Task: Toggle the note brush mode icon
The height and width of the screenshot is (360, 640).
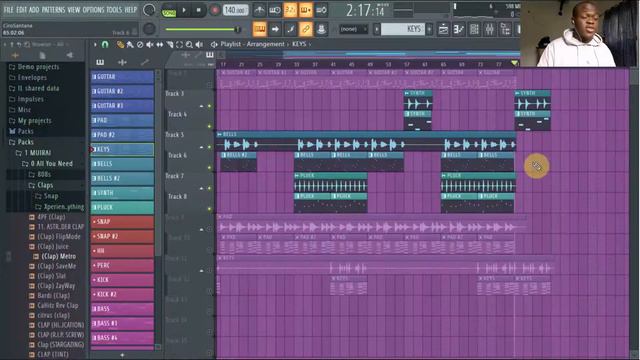Action: (290, 29)
